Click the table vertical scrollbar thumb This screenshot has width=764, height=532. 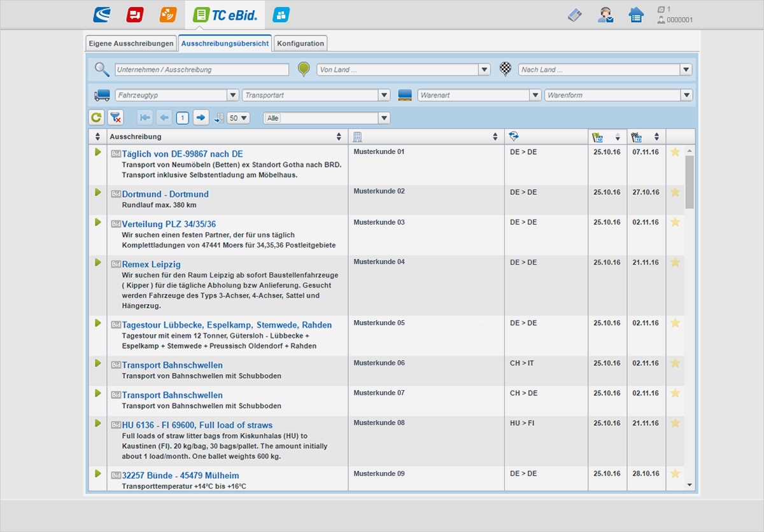690,181
